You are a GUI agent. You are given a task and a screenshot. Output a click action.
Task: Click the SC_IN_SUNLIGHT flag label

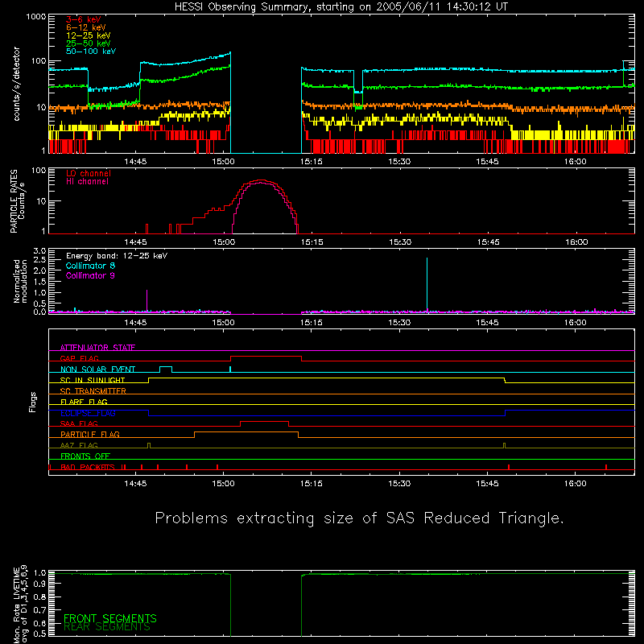click(93, 380)
